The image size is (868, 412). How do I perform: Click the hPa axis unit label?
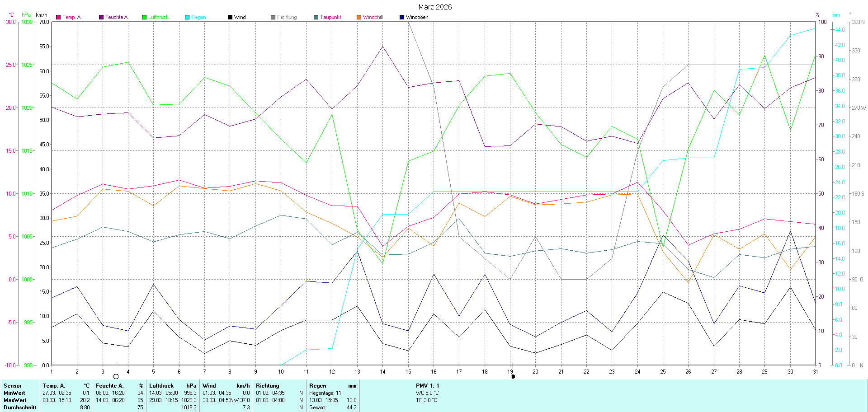coord(26,15)
